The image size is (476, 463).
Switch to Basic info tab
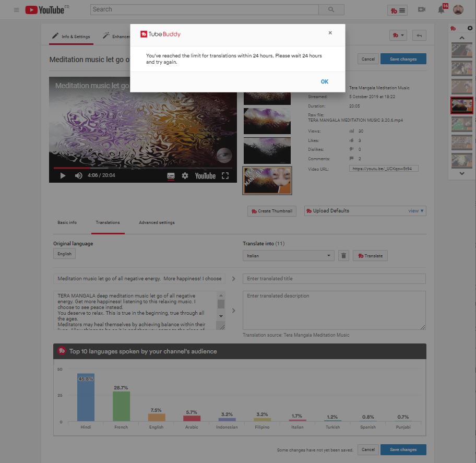coord(67,222)
